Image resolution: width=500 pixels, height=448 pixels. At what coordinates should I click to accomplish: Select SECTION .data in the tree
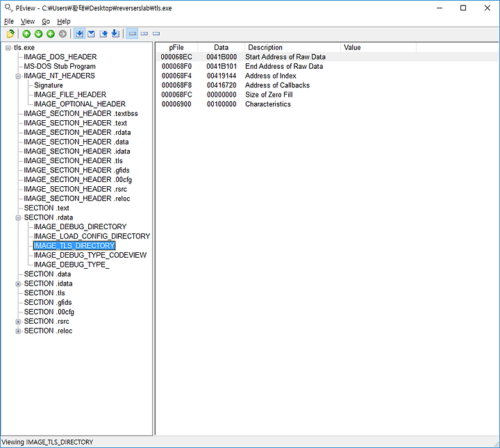coord(47,274)
